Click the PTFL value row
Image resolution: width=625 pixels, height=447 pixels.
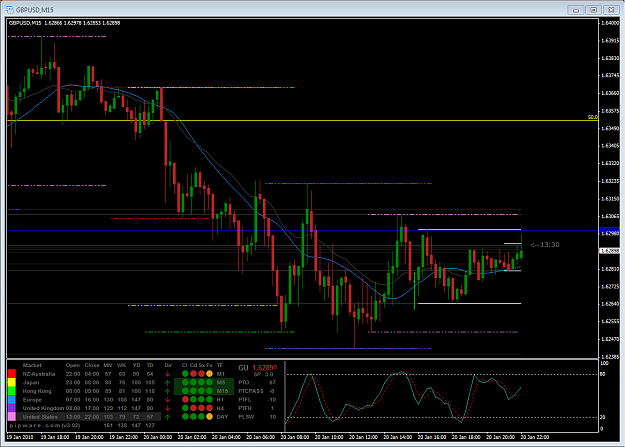coord(257,400)
